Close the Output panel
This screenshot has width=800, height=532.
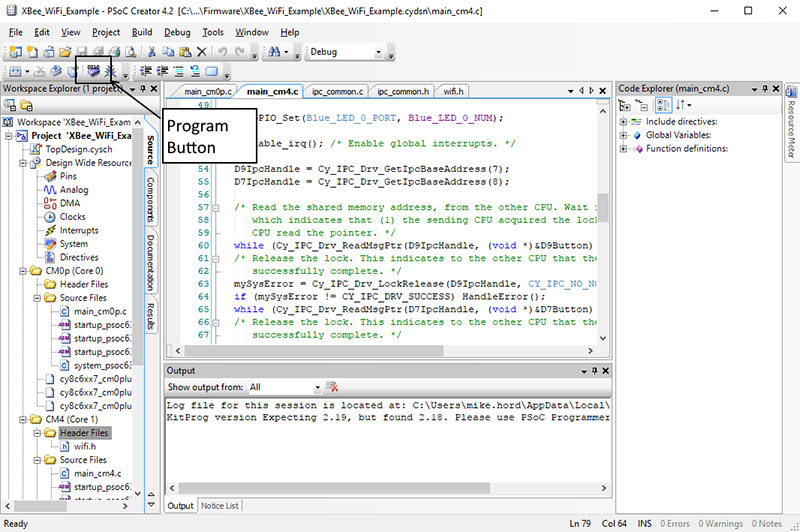click(x=606, y=371)
